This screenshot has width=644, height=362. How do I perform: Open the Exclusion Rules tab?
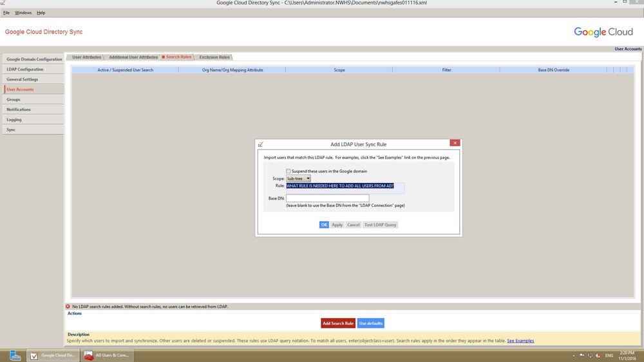(x=214, y=57)
